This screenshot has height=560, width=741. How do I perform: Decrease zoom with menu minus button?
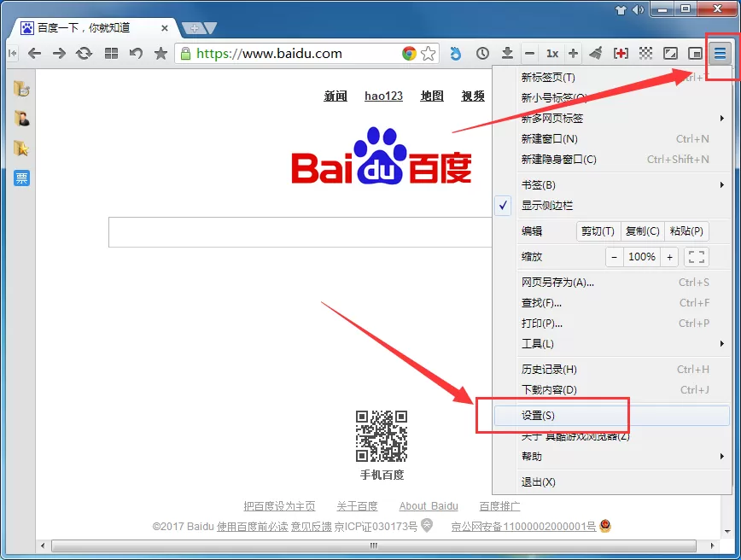pos(615,257)
